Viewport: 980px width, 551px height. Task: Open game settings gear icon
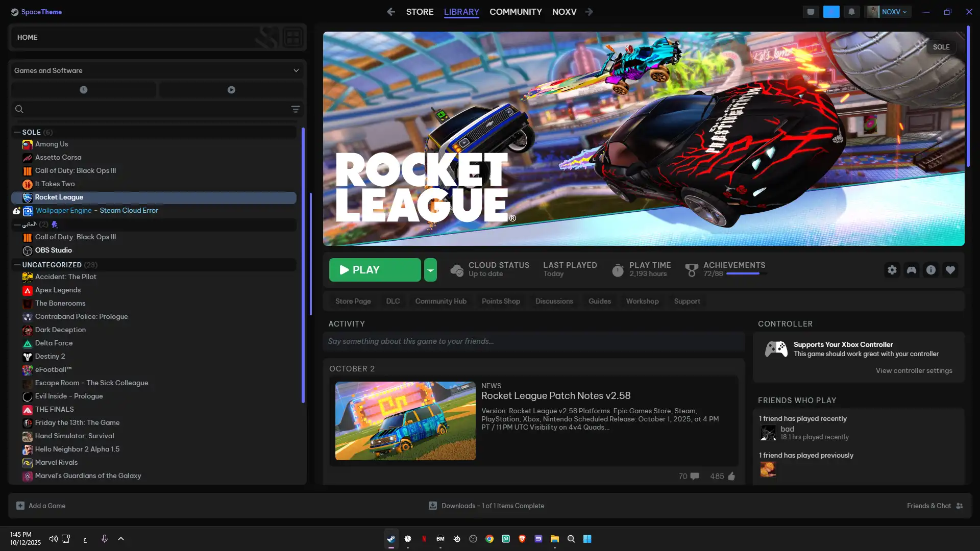pyautogui.click(x=892, y=270)
